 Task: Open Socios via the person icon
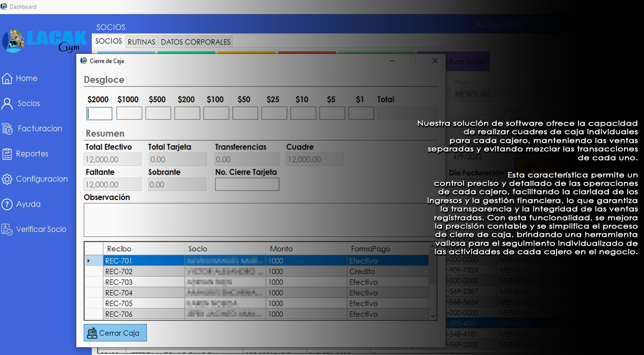[7, 103]
